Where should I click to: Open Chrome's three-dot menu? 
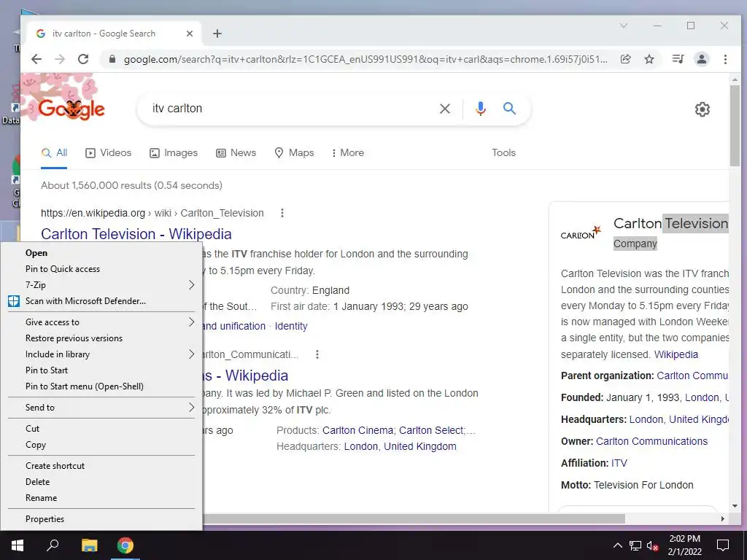tap(725, 59)
